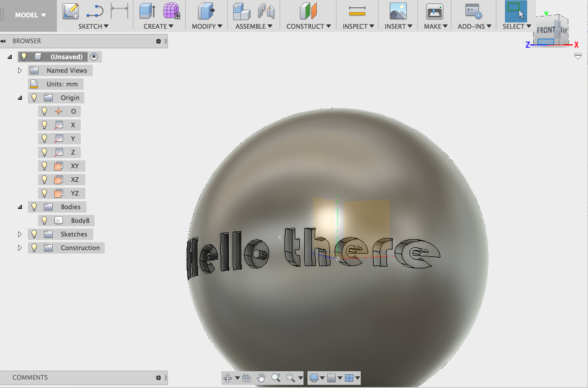Open the MODIFY menu
The image size is (588, 388).
(x=207, y=26)
